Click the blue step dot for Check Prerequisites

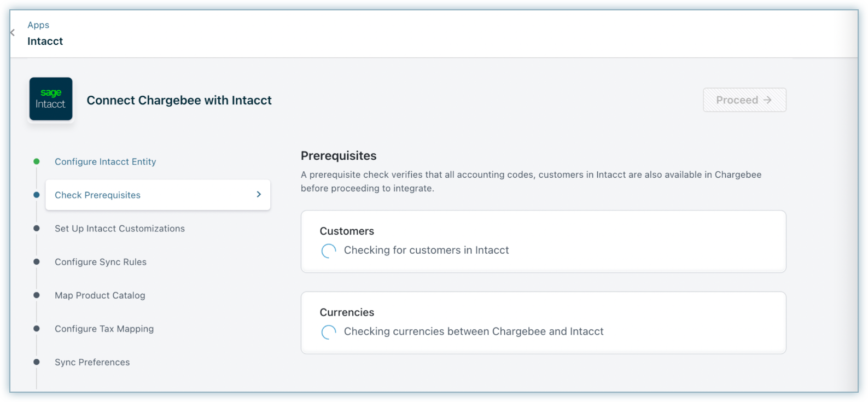coord(37,195)
